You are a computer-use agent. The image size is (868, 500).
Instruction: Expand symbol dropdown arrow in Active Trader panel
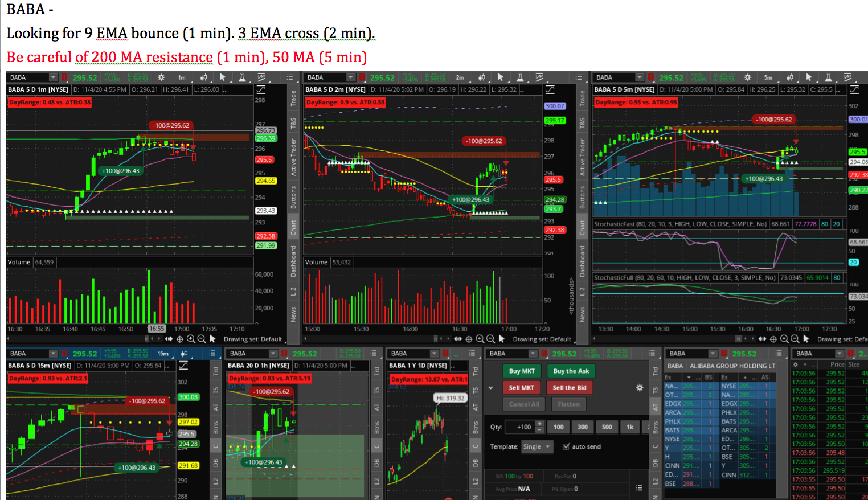pyautogui.click(x=533, y=354)
